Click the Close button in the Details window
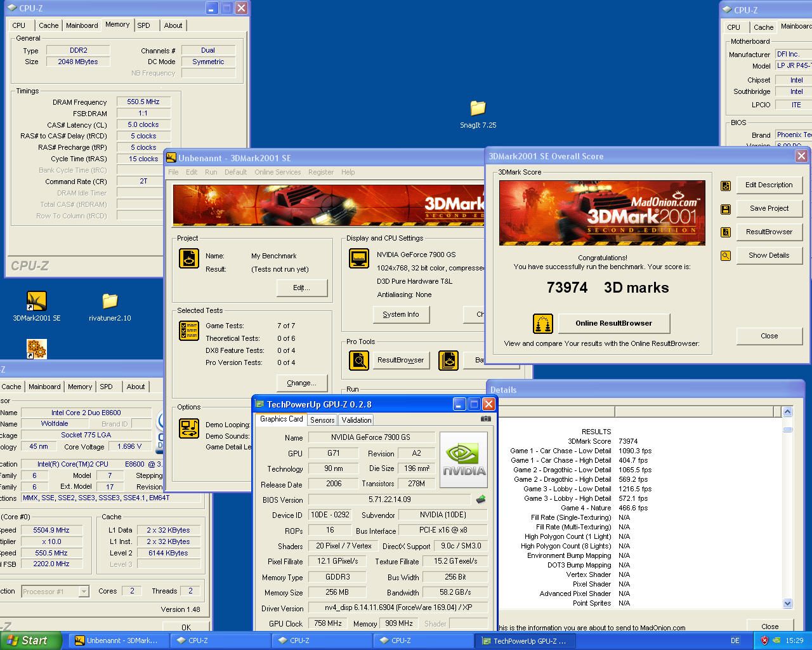 point(770,626)
